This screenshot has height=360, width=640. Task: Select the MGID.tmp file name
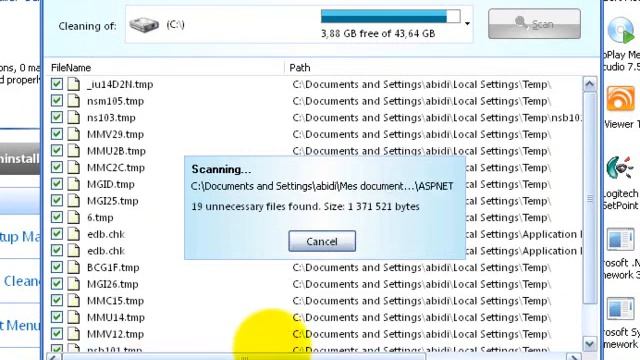(111, 184)
